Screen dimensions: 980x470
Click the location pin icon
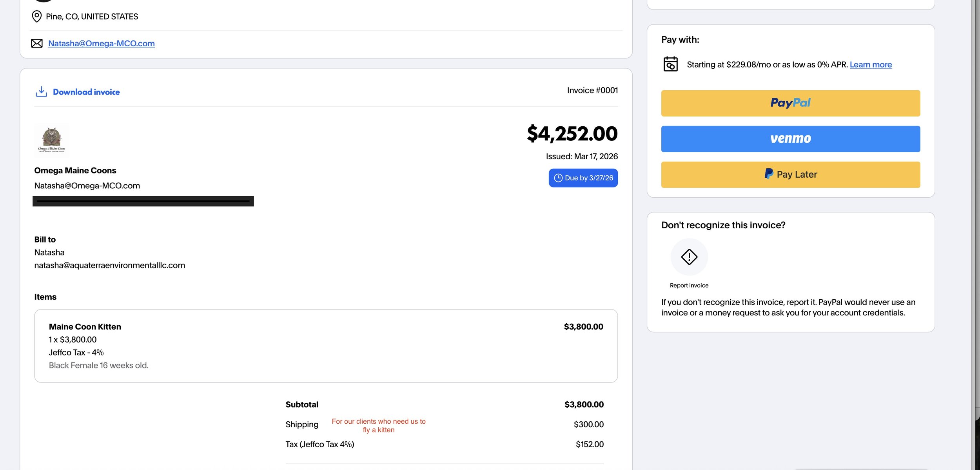(x=36, y=16)
